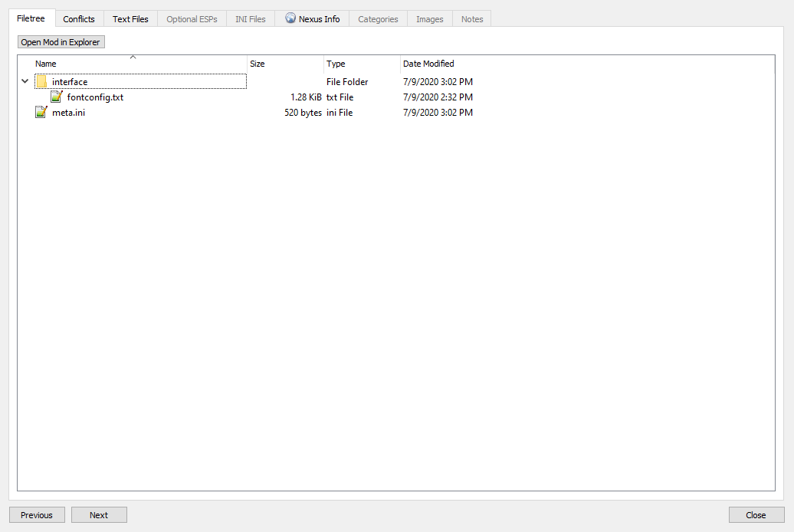
Task: Select the interface folder name
Action: (x=70, y=82)
